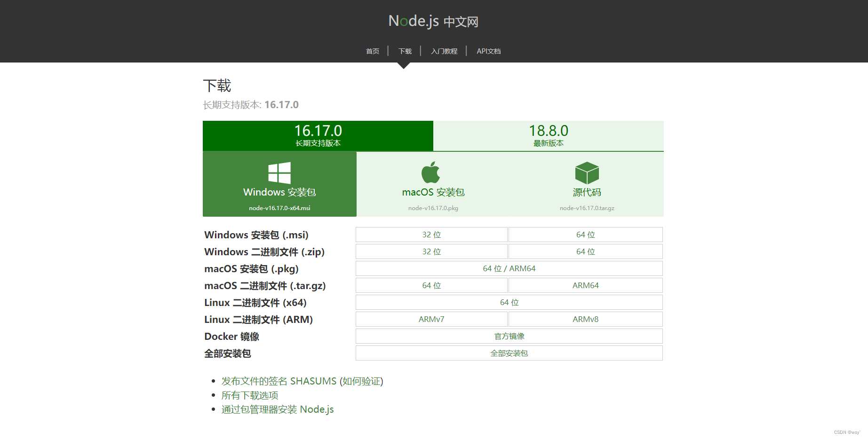868x439 pixels.
Task: Open 通过包管理器安装 Node.js link
Action: click(x=278, y=409)
